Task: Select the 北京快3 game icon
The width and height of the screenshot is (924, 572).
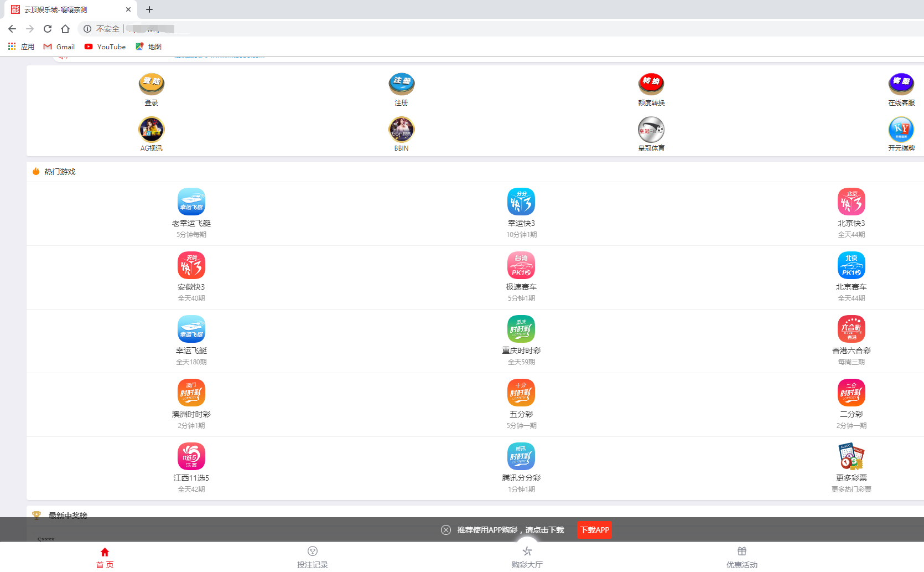Action: coord(852,202)
